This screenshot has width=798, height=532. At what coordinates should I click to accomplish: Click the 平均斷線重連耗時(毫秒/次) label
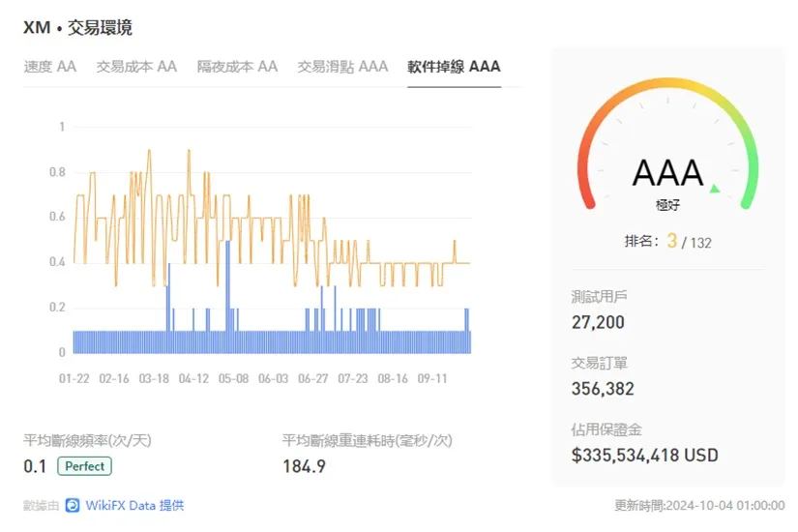pyautogui.click(x=367, y=440)
